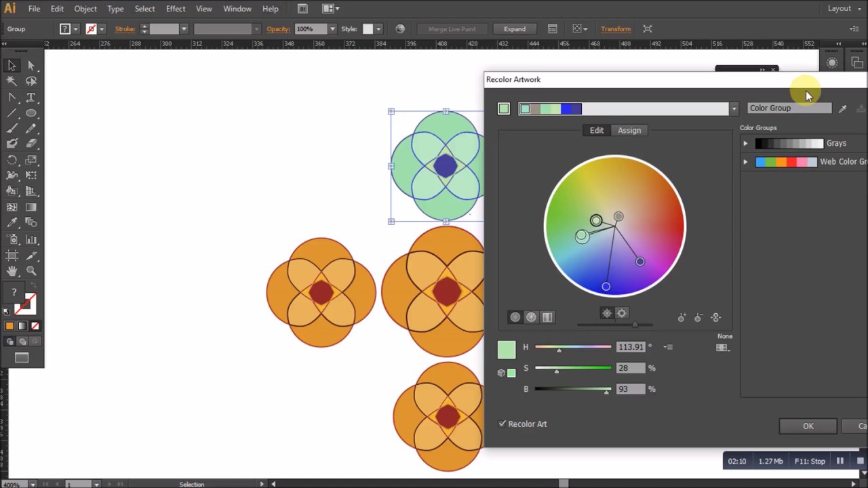The height and width of the screenshot is (488, 868).
Task: Show brightness and hue on wheel
Action: pyautogui.click(x=622, y=313)
